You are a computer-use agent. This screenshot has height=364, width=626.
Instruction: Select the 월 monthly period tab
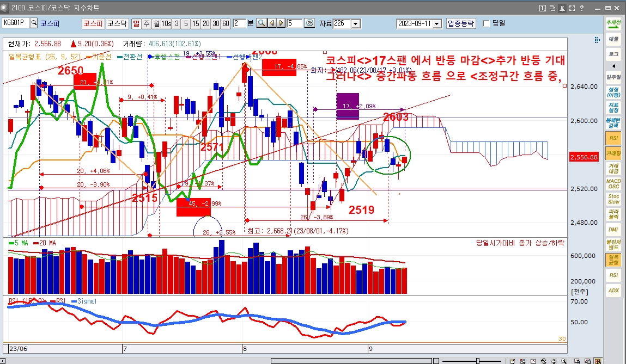tap(156, 23)
